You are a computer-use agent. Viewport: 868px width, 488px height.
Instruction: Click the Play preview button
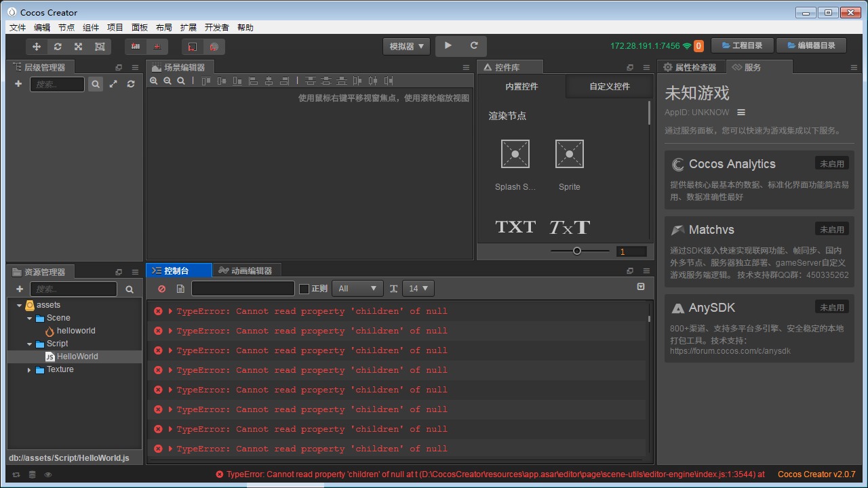coord(448,45)
